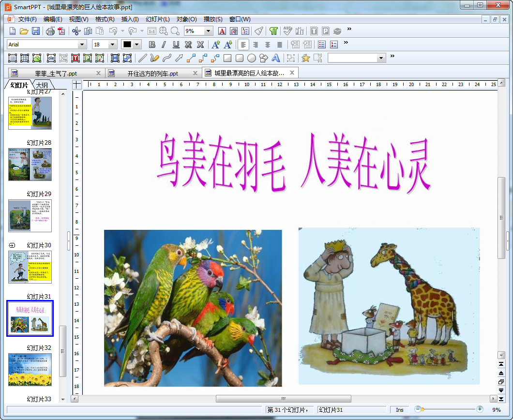This screenshot has width=513, height=420.
Task: Draw an ellipse shape
Action: (252, 58)
